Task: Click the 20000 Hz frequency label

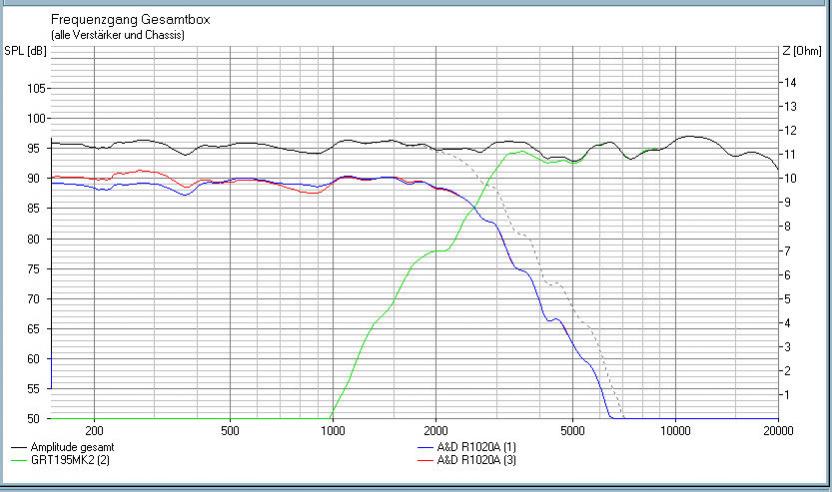Action: [x=778, y=430]
